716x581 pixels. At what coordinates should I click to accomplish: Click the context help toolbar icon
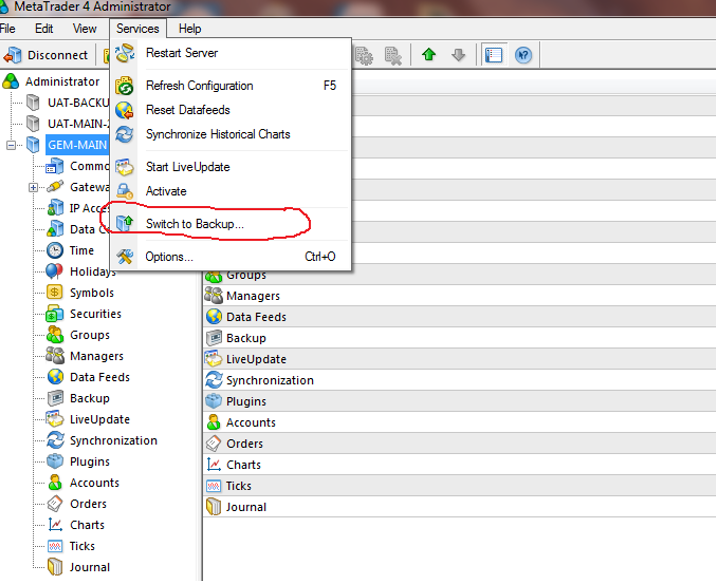point(523,55)
